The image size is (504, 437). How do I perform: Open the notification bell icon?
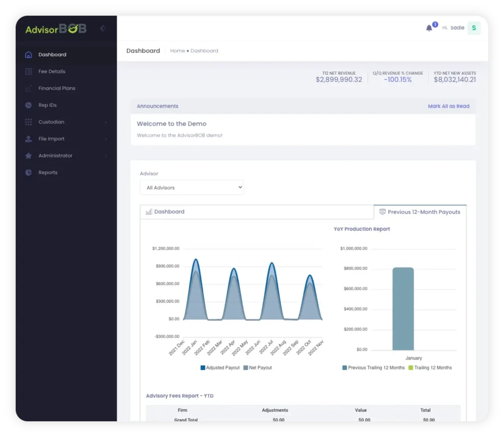pos(429,28)
